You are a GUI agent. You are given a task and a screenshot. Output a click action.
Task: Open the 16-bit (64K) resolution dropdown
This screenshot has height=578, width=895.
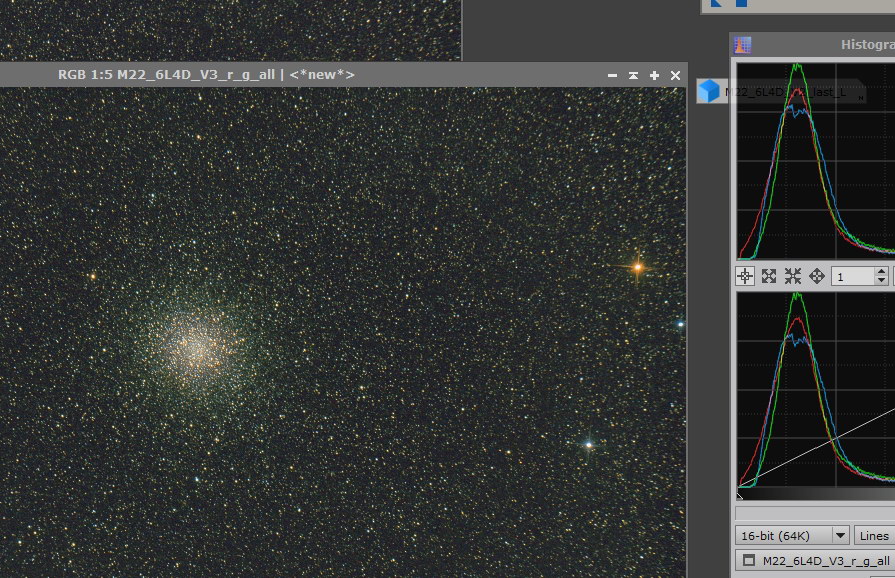[x=792, y=536]
